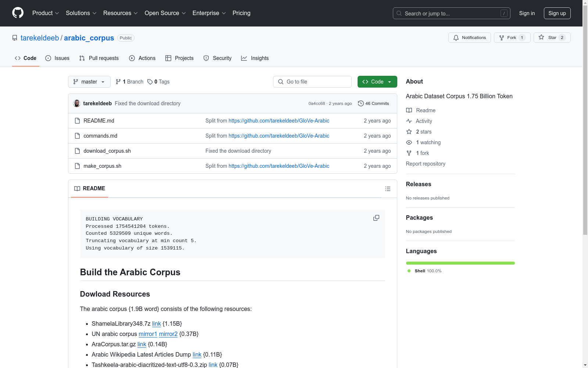588x368 pixels.
Task: Open the arabic_corpus repository link
Action: 89,38
